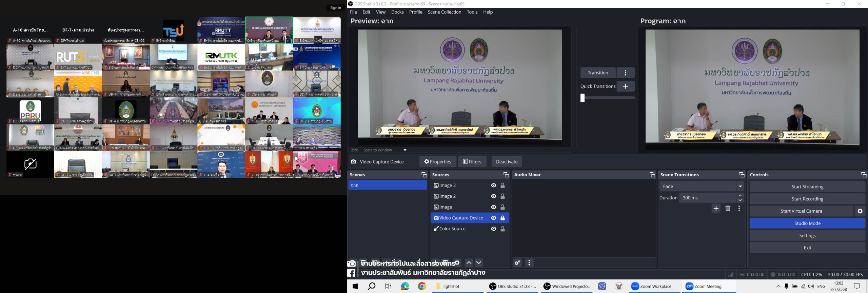Toggle eye icon for the Image source
868x293 pixels.
tap(494, 207)
